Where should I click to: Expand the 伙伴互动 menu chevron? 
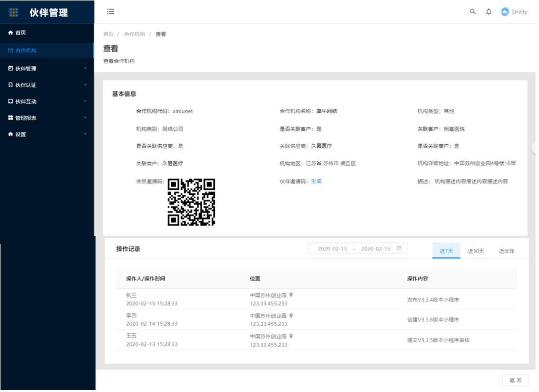85,101
